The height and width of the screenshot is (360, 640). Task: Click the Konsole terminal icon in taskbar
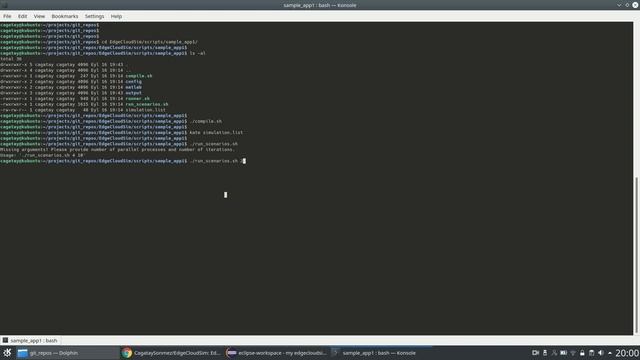click(x=335, y=353)
